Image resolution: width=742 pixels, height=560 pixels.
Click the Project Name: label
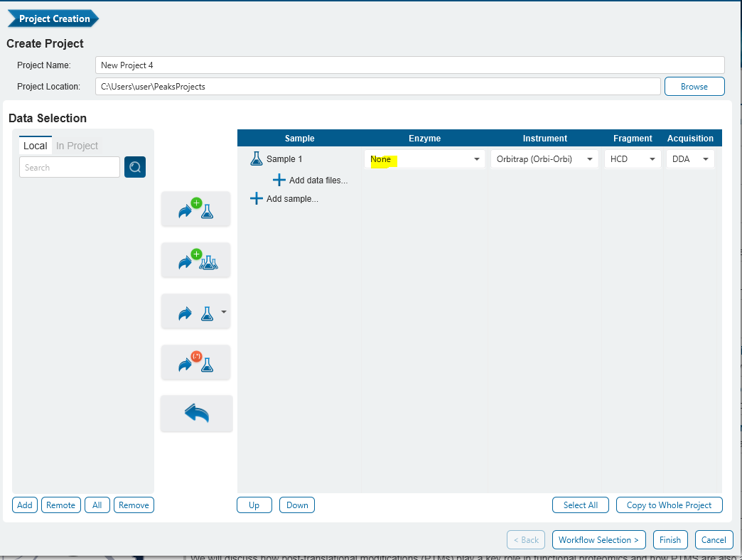point(44,65)
